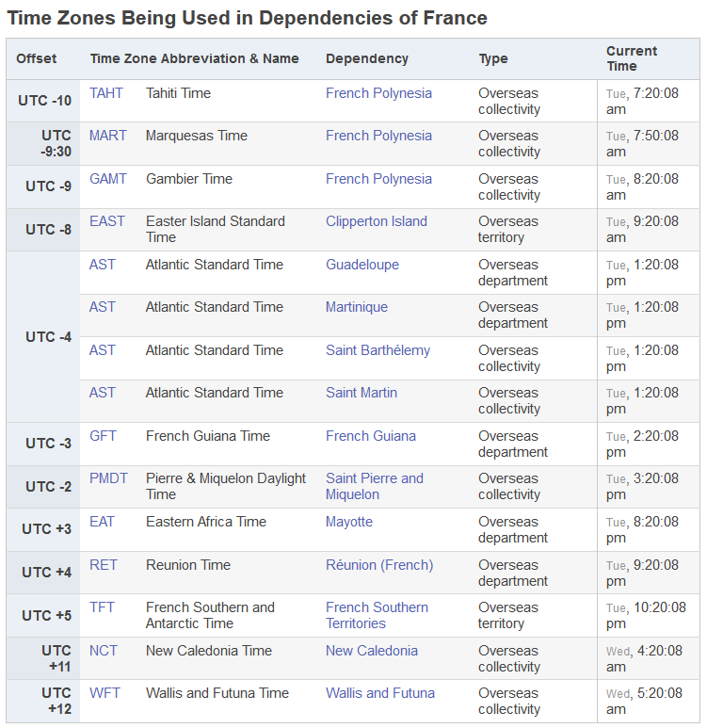The height and width of the screenshot is (728, 707).
Task: Open the Wallis and Futuna link
Action: (379, 693)
